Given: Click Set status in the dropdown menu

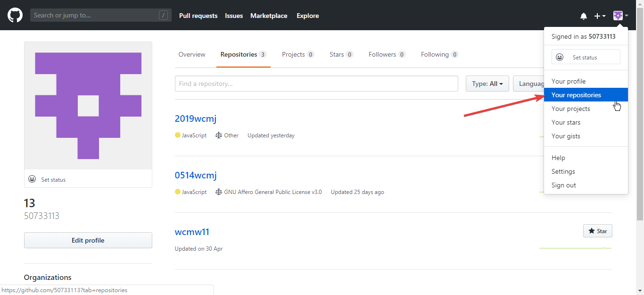Looking at the screenshot, I should tap(586, 57).
